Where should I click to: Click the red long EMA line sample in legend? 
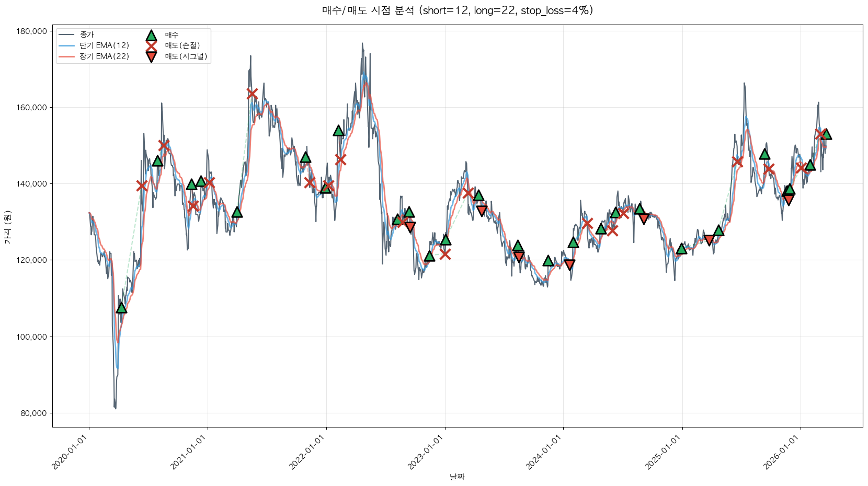tap(67, 56)
